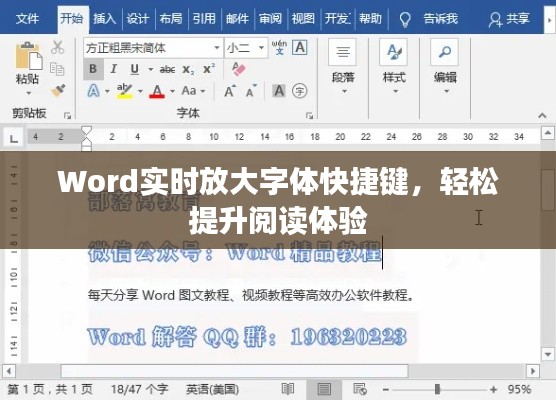This screenshot has width=556, height=400.
Task: Apply character border icon
Action: click(300, 47)
